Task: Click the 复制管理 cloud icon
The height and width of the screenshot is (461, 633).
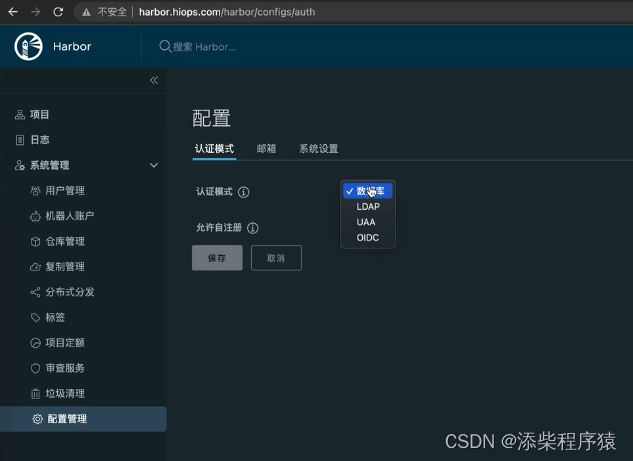Action: tap(36, 267)
